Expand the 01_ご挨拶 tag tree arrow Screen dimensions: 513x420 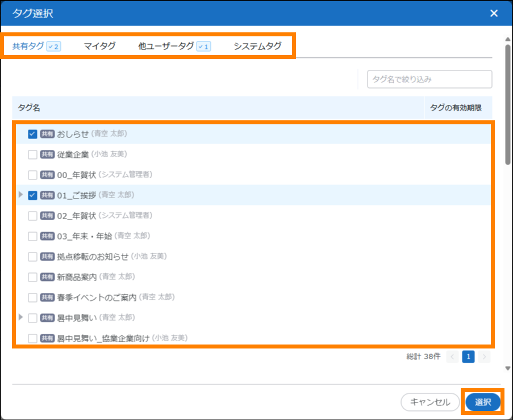point(22,195)
